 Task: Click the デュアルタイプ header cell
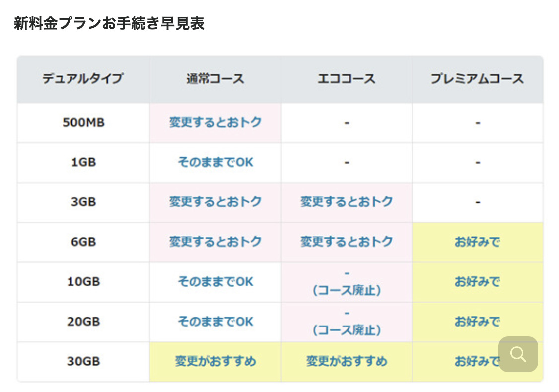[83, 79]
